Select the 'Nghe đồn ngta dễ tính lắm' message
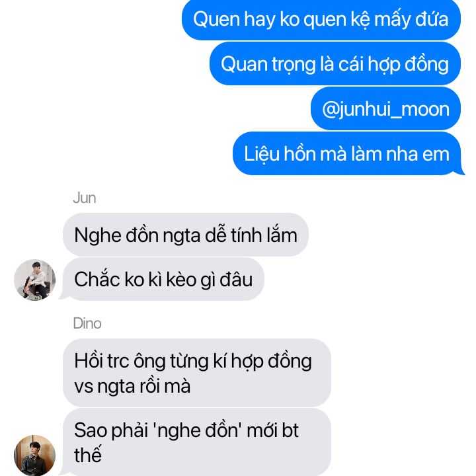Viewport: 476px width, 476px height. 186,235
